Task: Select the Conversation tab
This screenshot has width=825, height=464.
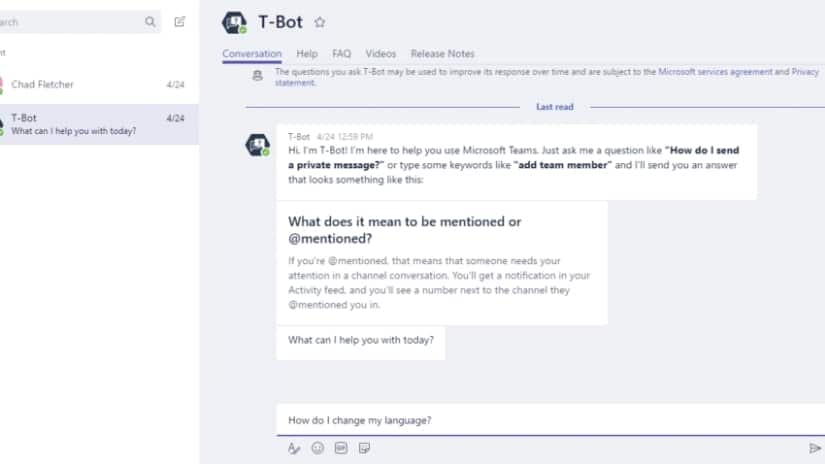Action: pyautogui.click(x=251, y=54)
